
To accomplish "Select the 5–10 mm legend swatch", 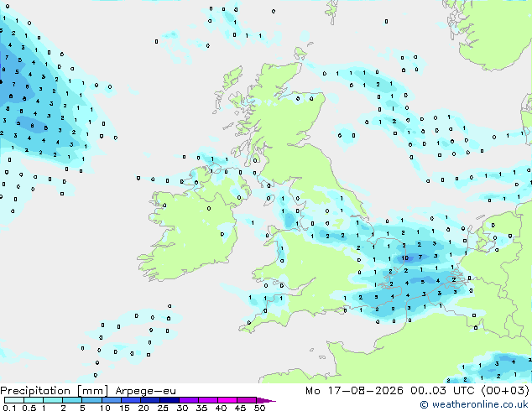I will tap(91, 400).
